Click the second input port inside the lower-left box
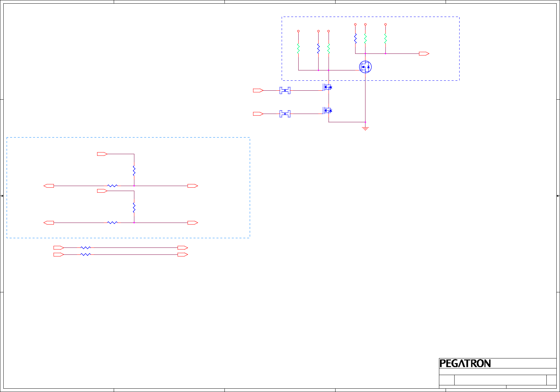The width and height of the screenshot is (560, 392). 102,191
